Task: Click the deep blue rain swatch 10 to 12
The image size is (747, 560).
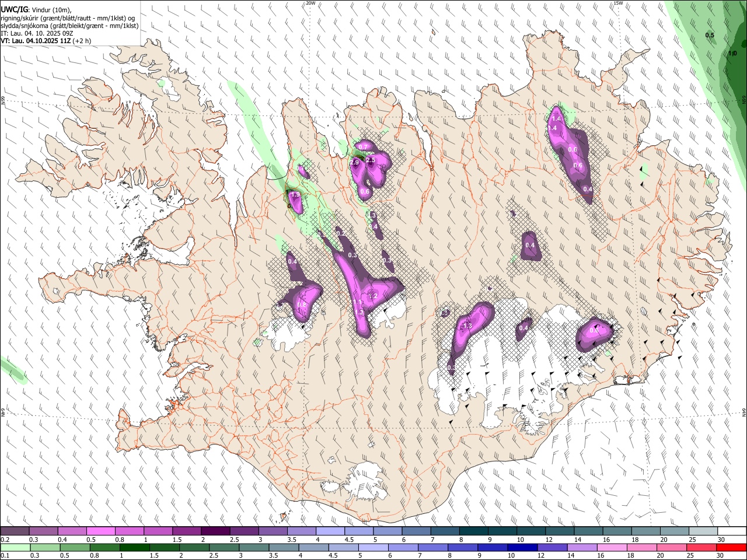Action: [x=522, y=547]
